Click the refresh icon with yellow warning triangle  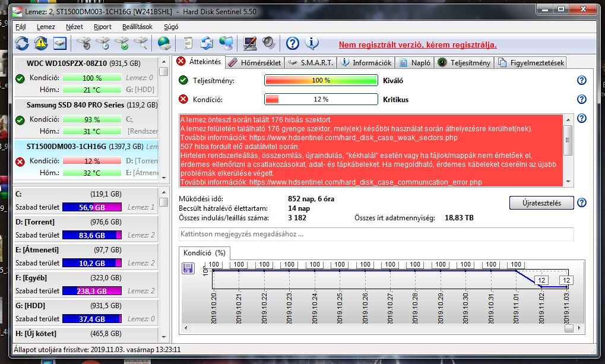(x=41, y=43)
